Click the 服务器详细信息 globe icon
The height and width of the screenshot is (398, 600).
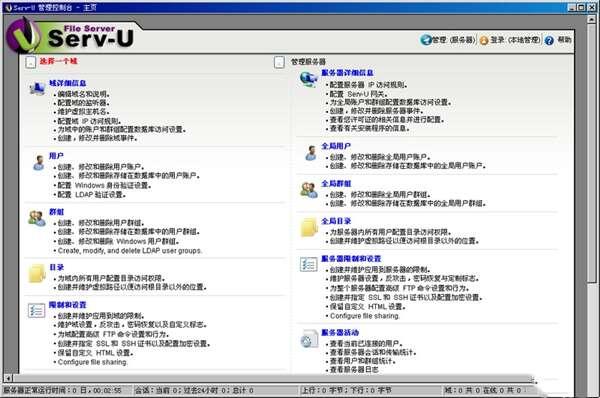pyautogui.click(x=308, y=79)
